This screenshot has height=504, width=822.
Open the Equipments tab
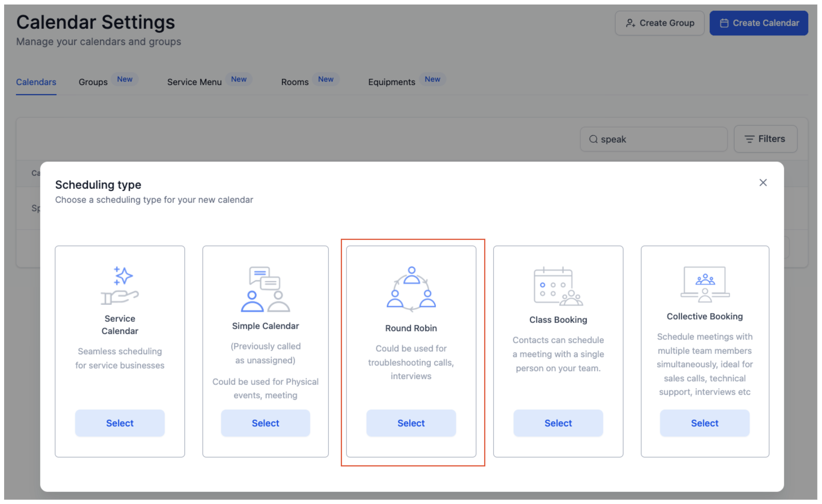pos(391,82)
